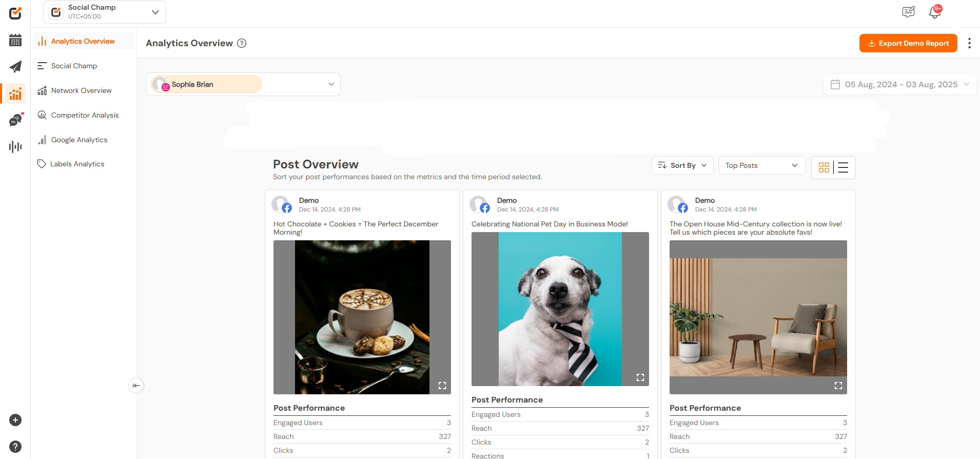Open the calendar icon in left rail
Viewport: 980px width, 459px height.
[15, 40]
